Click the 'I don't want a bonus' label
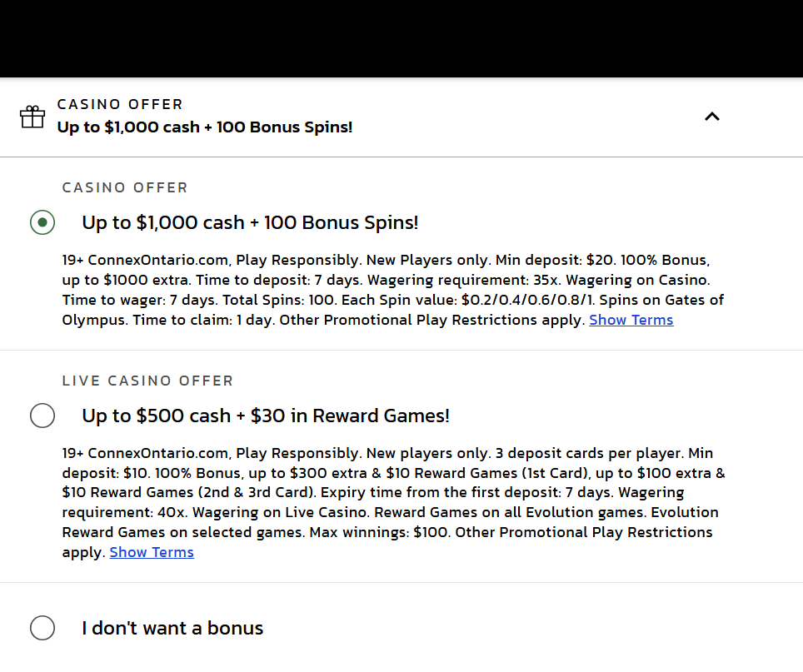803x672 pixels. 172,628
